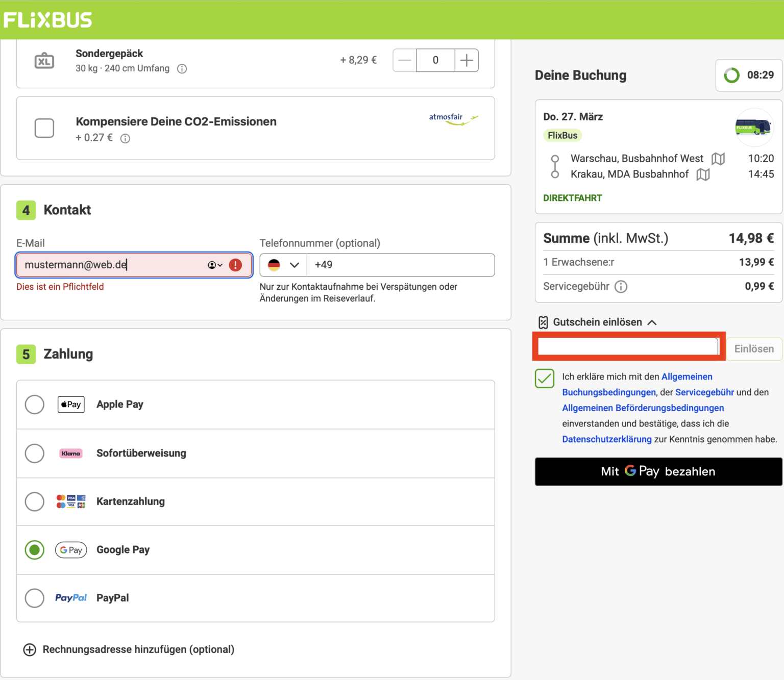Open the Datenschutzerklärung link
The height and width of the screenshot is (680, 784).
tap(606, 439)
